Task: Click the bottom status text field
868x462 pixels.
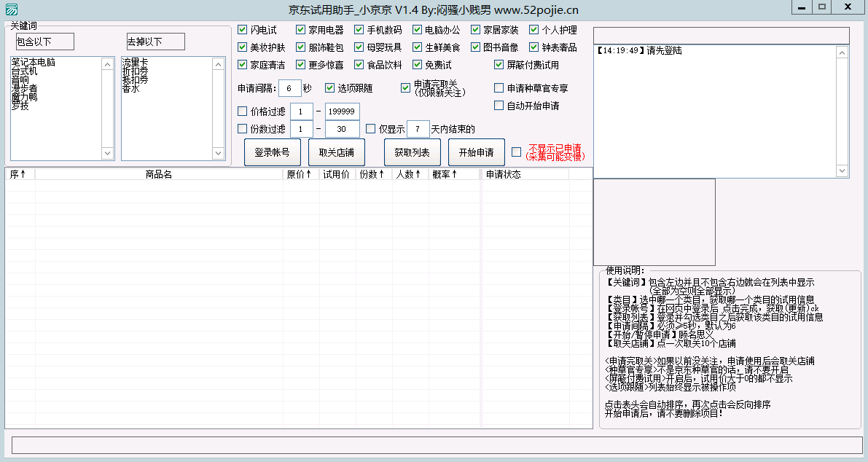Action: pos(437,445)
